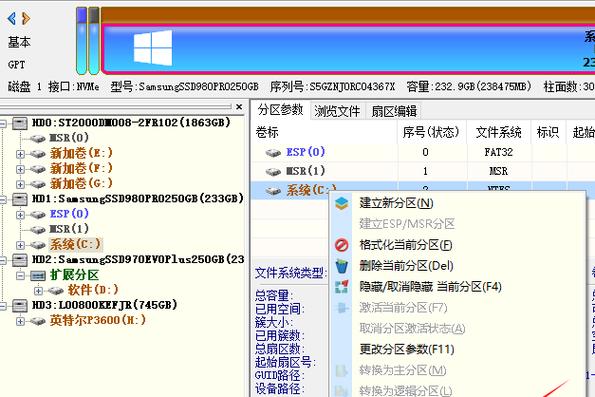Select 系统(C:) row in partition table
The image size is (595, 397).
[x=289, y=190]
